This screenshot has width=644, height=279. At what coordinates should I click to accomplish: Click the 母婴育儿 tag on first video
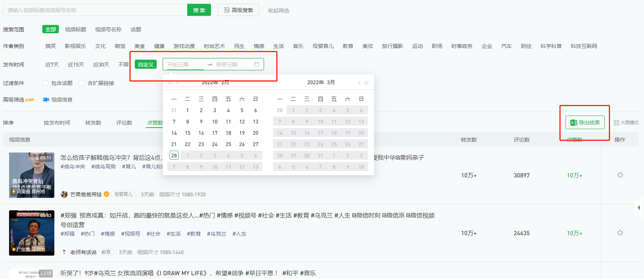[x=123, y=194]
